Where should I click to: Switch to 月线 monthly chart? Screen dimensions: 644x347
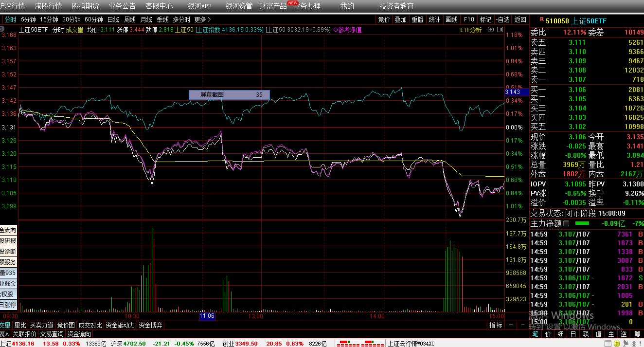(x=146, y=19)
